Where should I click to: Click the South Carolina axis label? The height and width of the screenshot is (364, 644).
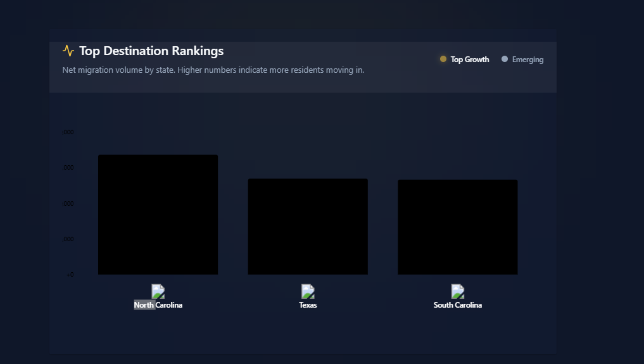(458, 305)
